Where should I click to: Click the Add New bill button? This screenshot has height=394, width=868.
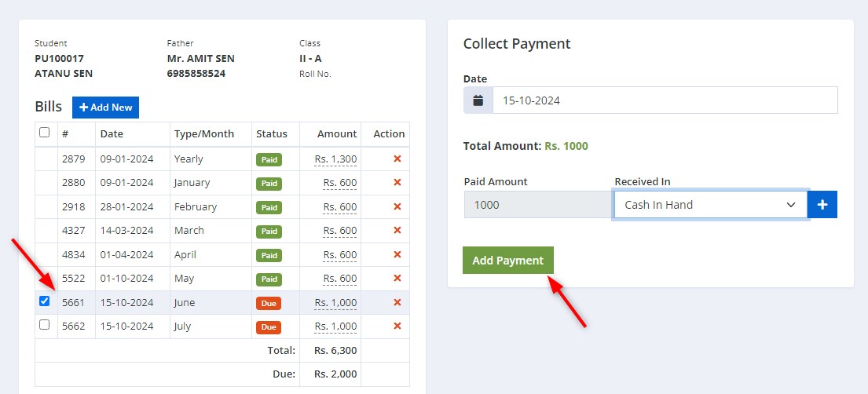point(105,108)
